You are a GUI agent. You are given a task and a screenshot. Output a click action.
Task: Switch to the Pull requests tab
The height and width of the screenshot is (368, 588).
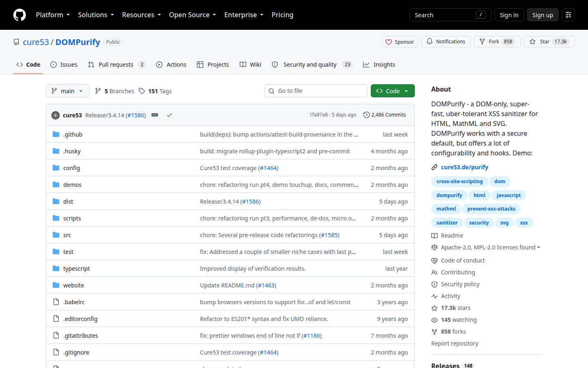117,65
